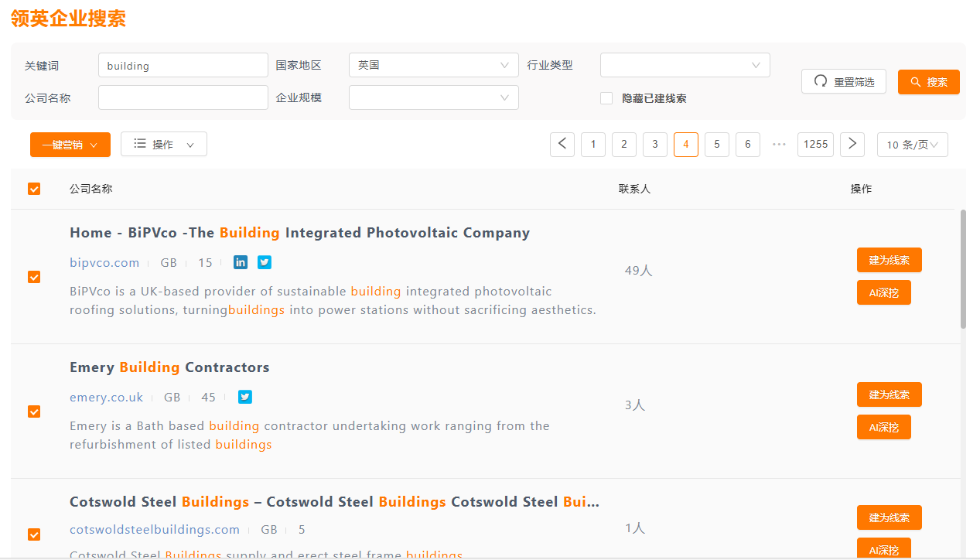The width and height of the screenshot is (980, 560).
Task: Click 建为线索 for Emery Building Contractors
Action: point(890,394)
